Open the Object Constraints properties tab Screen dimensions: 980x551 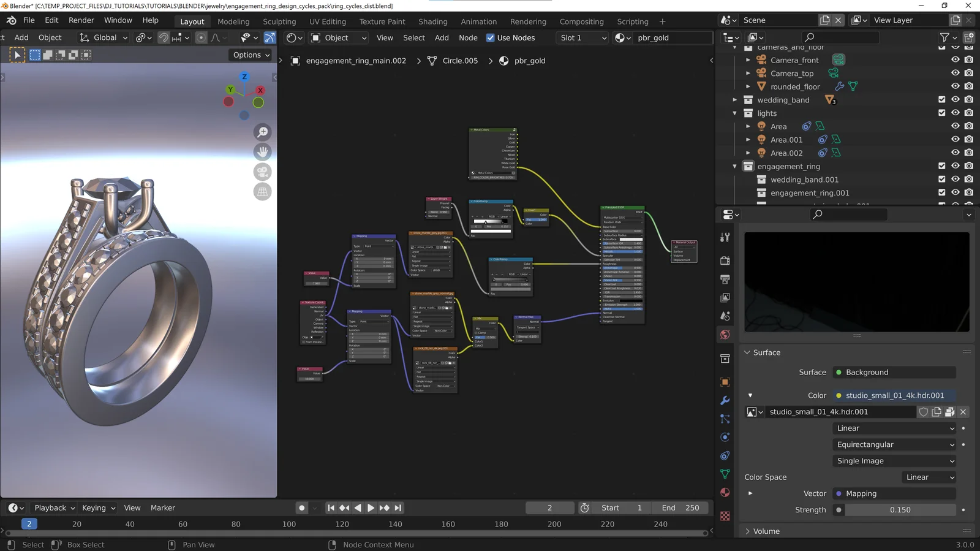[x=725, y=455]
